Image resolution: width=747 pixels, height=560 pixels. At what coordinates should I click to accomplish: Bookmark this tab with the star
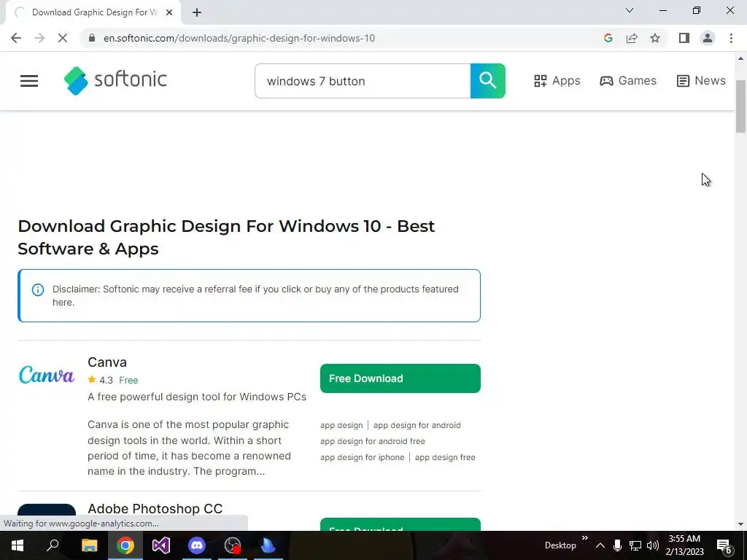pos(655,38)
